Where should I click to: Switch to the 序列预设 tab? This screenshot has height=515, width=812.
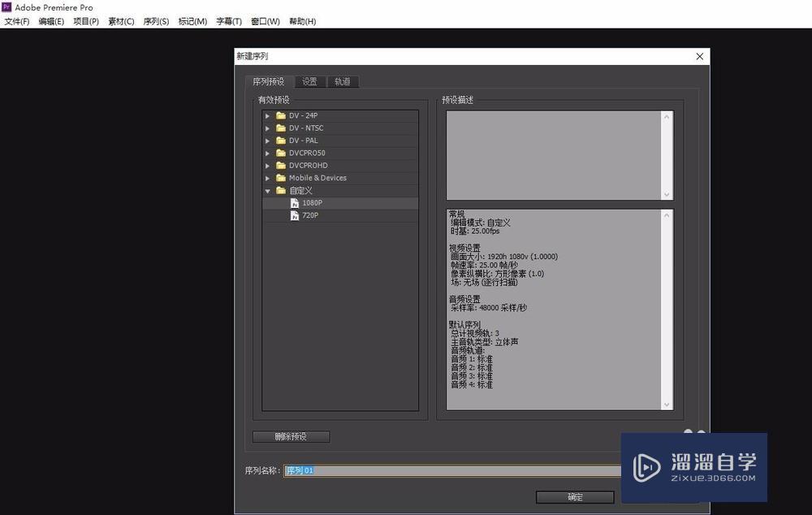point(269,81)
